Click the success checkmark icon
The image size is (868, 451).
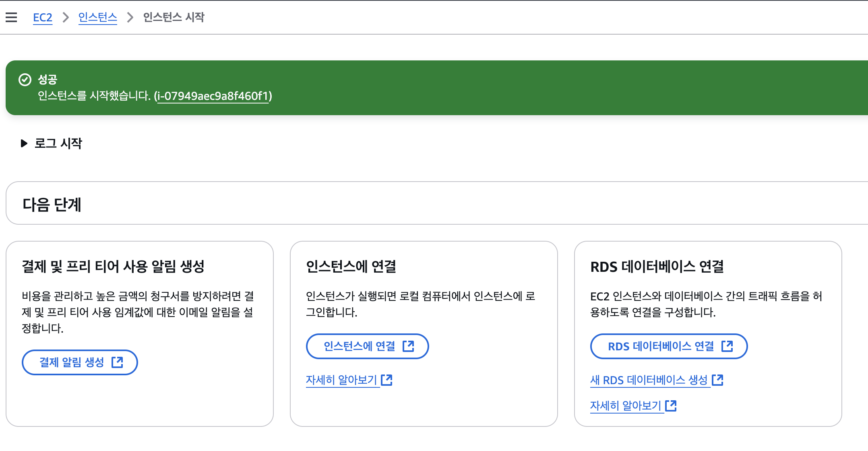pos(25,80)
